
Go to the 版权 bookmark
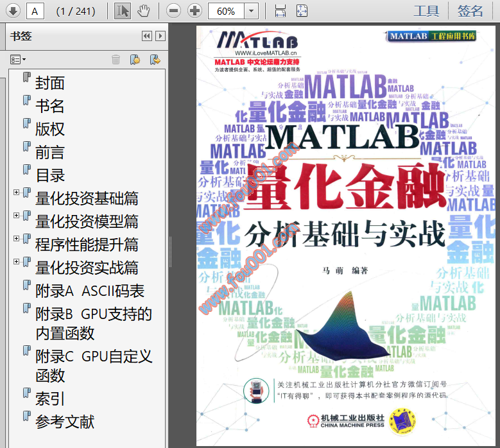click(x=50, y=129)
